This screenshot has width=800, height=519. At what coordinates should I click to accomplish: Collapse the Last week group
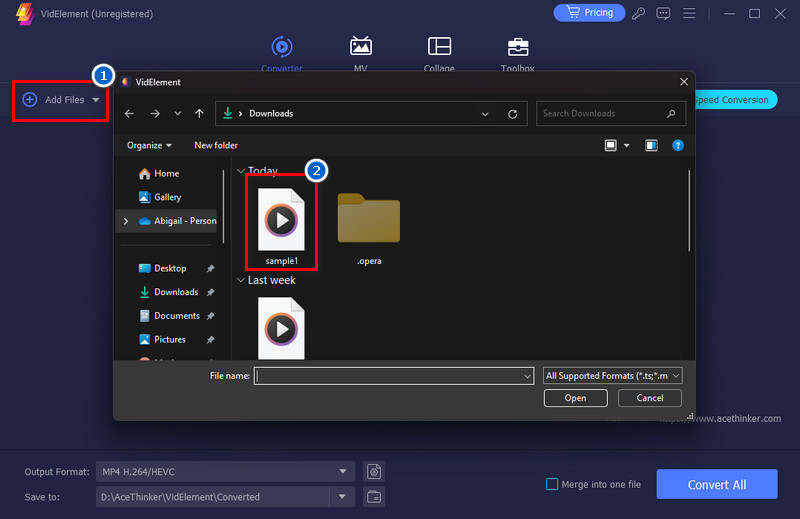coord(241,280)
